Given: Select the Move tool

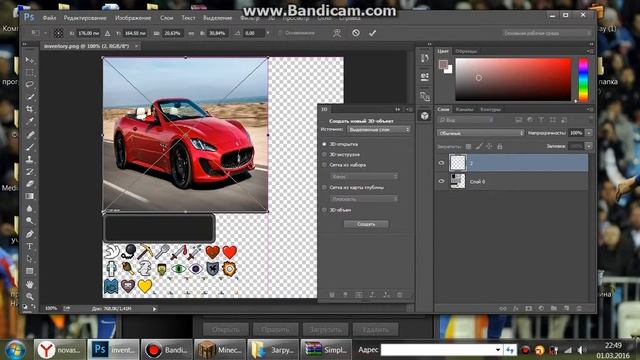Looking at the screenshot, I should pos(29,60).
